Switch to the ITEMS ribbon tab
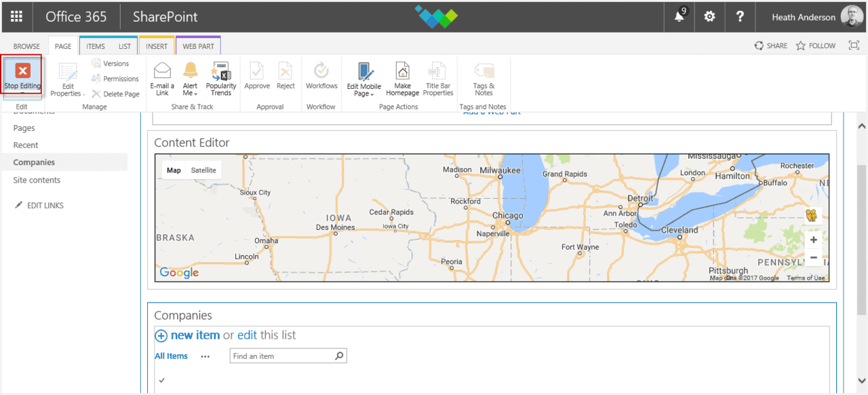868x395 pixels. tap(96, 46)
